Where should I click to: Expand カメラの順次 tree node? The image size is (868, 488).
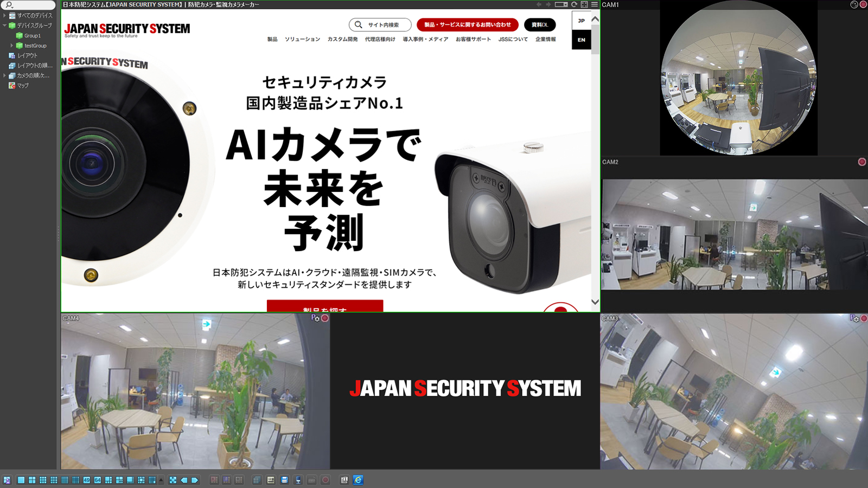[x=4, y=75]
